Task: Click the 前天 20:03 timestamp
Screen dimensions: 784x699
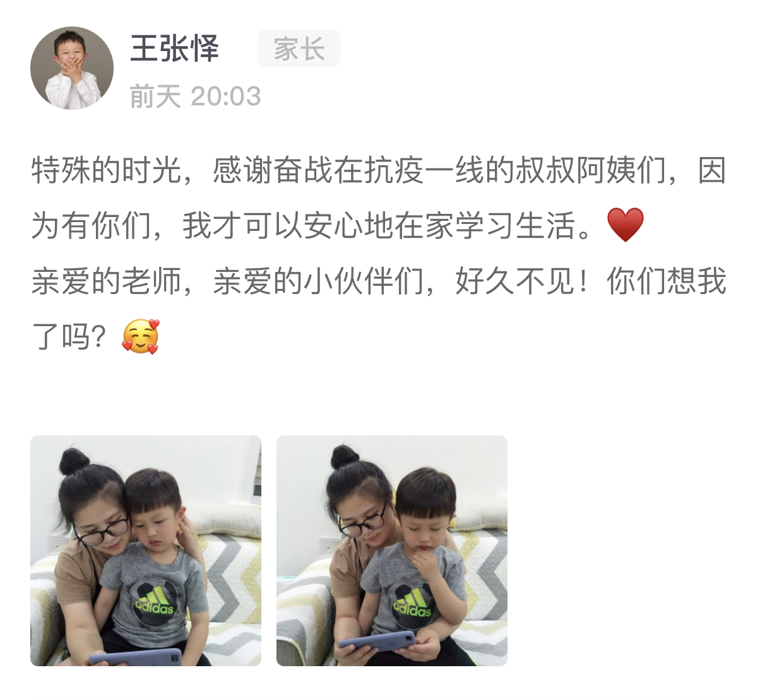Action: pyautogui.click(x=195, y=97)
